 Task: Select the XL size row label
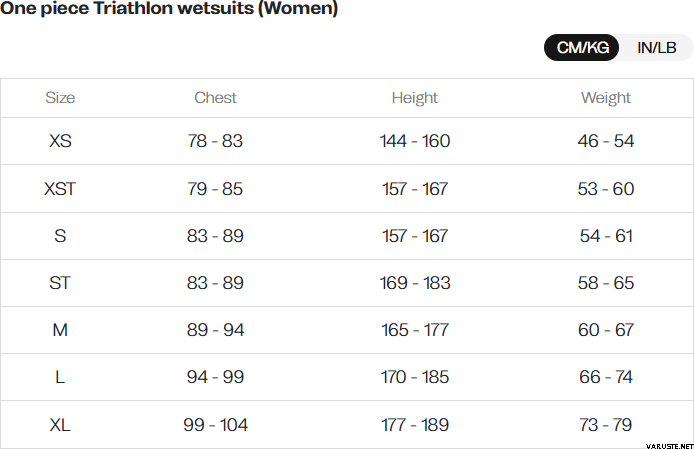(60, 425)
